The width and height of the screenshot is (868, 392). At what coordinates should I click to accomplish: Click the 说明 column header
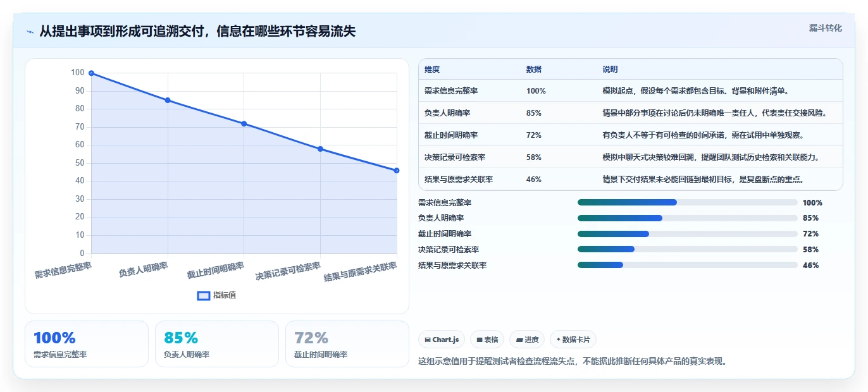click(610, 70)
